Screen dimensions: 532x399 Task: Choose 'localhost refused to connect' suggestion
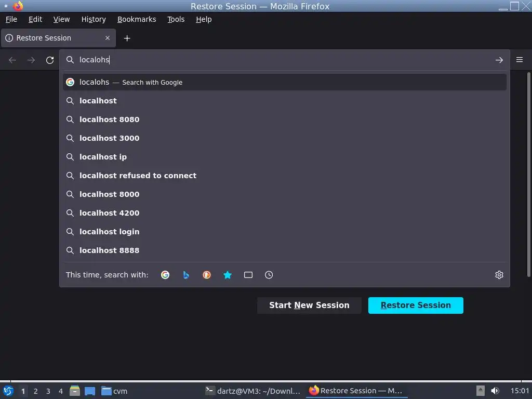coord(284,176)
